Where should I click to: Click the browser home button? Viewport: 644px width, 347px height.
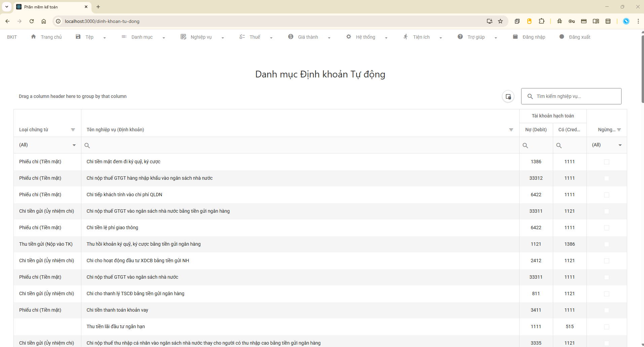(x=44, y=21)
